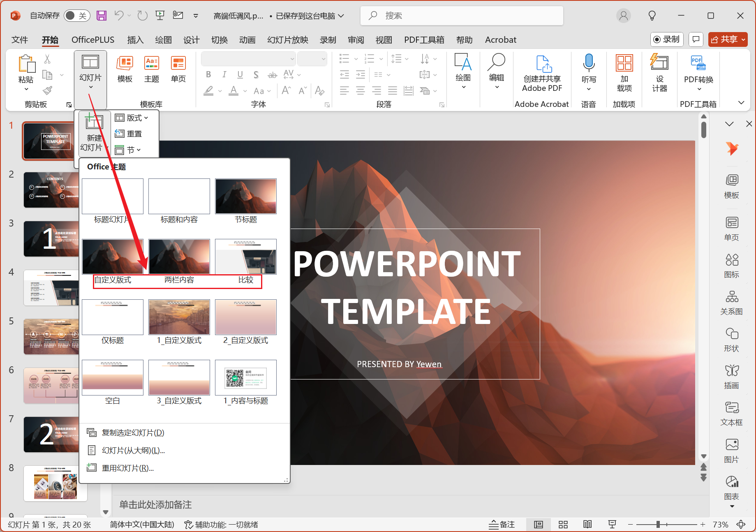
Task: Toggle the 备注 notes pane
Action: click(502, 525)
